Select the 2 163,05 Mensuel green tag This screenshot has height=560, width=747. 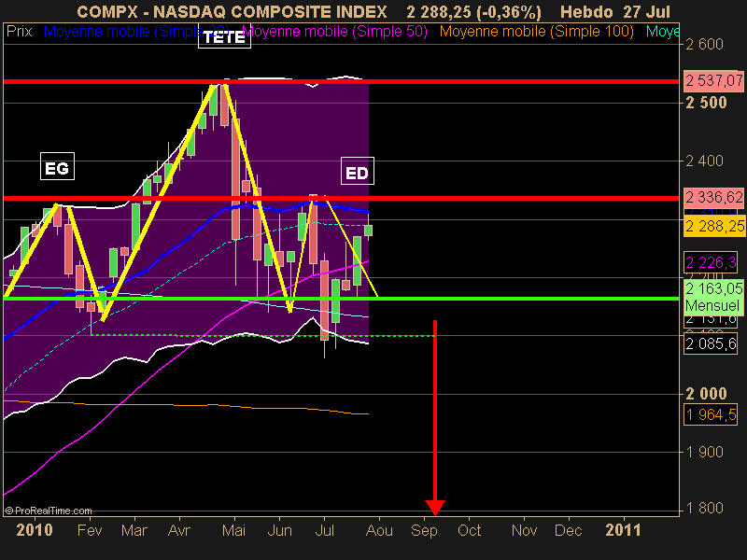(x=713, y=297)
